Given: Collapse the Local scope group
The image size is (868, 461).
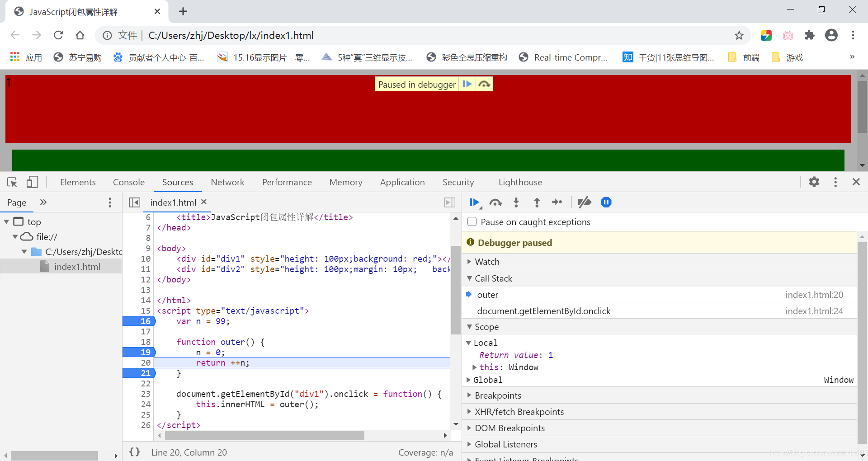Looking at the screenshot, I should (x=469, y=343).
